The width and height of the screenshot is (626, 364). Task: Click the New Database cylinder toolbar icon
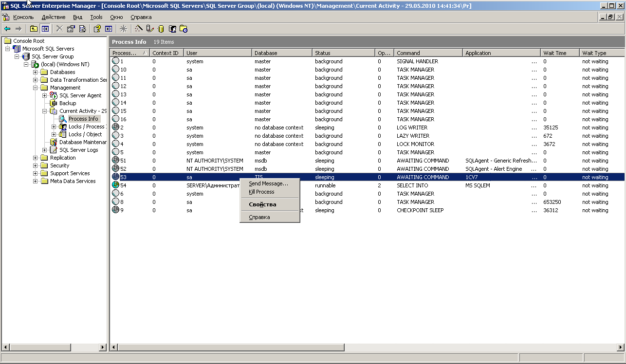pyautogui.click(x=161, y=29)
